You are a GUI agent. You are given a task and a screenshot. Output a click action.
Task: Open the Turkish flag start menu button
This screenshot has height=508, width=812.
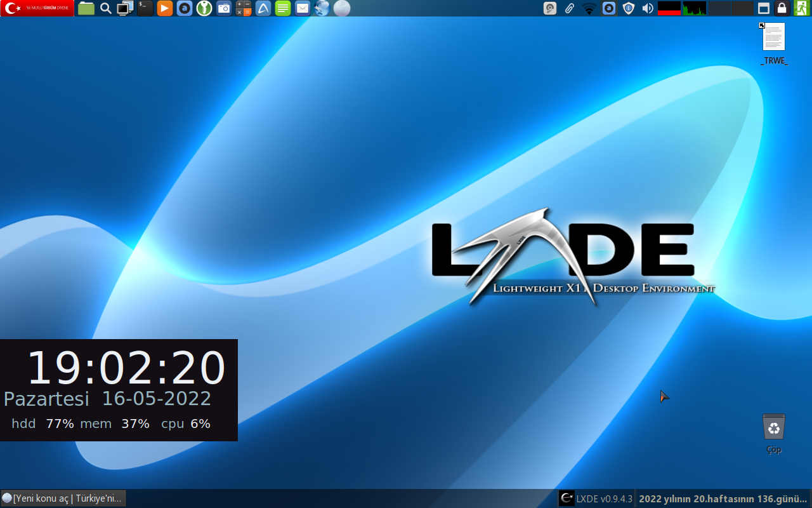tap(37, 8)
